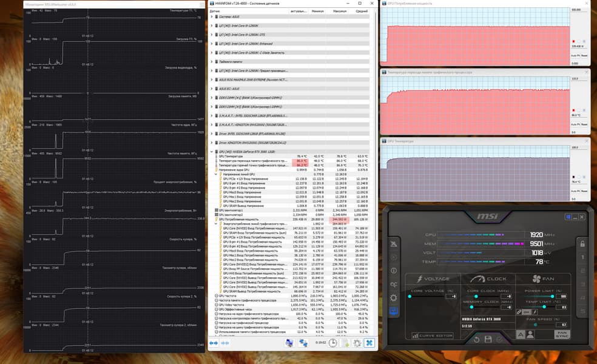Viewport: 597px width, 364px height.
Task: Expand the first DDR5 DIMM sensor group
Action: pos(212,98)
